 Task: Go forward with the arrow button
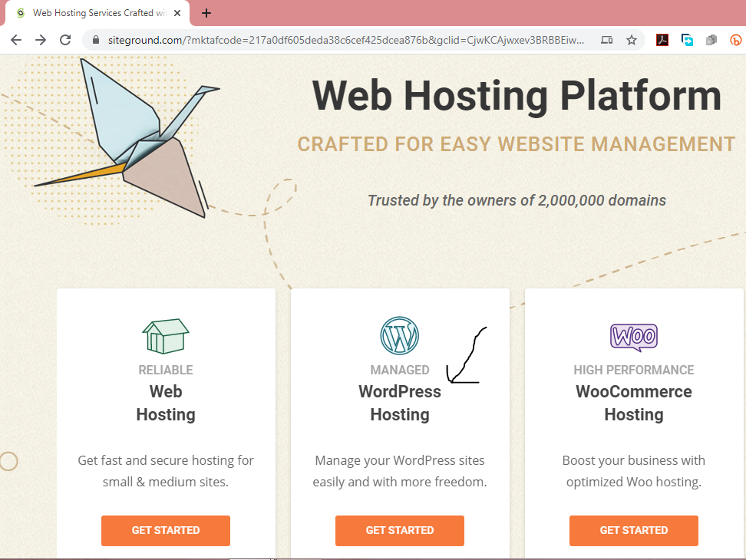[x=41, y=40]
